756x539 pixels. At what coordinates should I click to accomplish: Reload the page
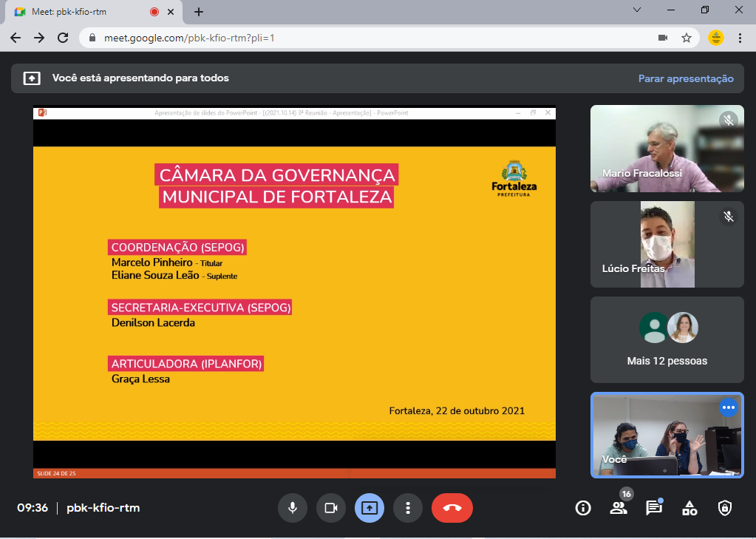[x=63, y=38]
